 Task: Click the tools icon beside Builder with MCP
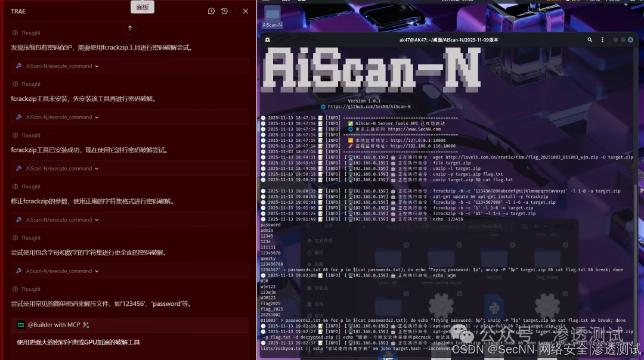coord(86,325)
